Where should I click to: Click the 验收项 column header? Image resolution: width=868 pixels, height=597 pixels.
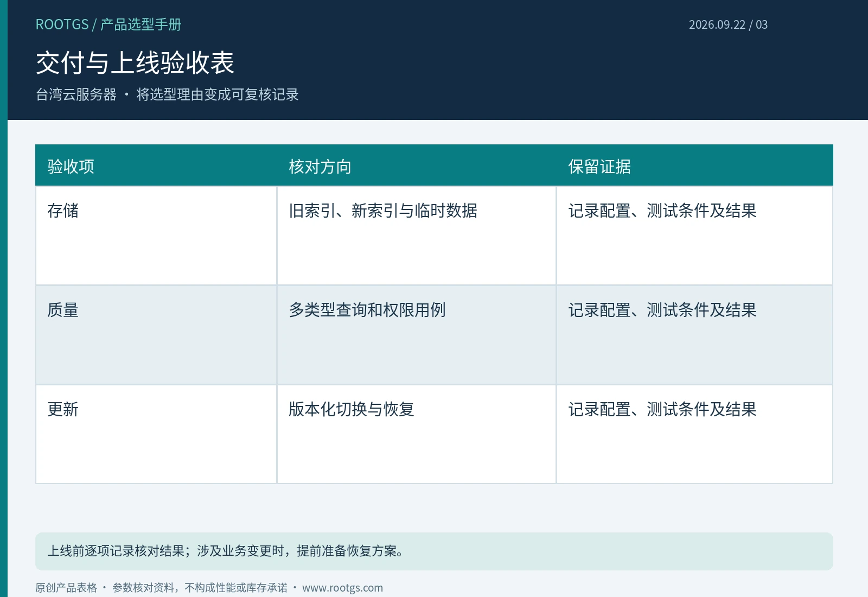[x=156, y=166]
